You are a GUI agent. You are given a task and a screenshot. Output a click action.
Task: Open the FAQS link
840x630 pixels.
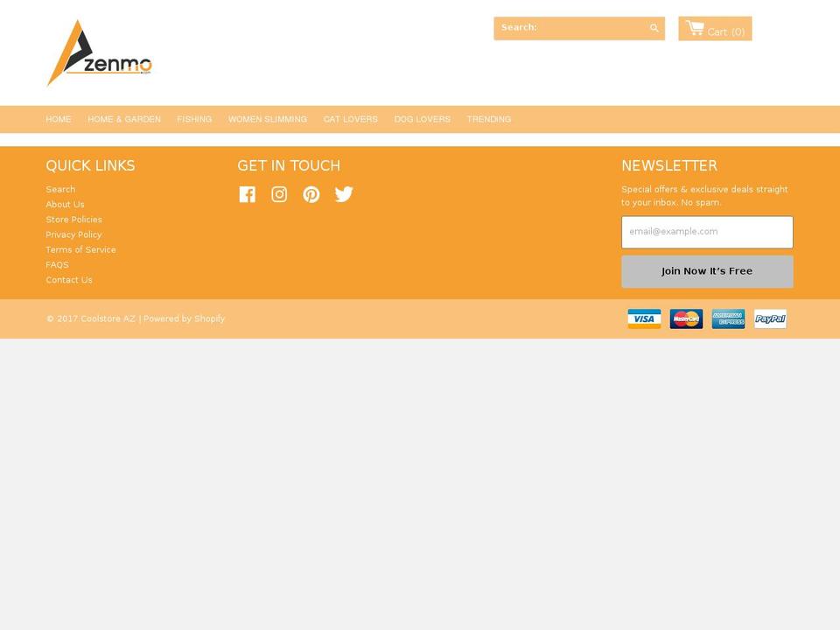pyautogui.click(x=58, y=264)
